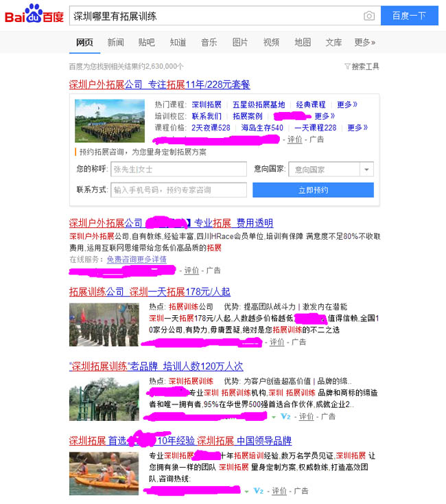
Task: Switch to the 知道 tab
Action: (x=178, y=43)
